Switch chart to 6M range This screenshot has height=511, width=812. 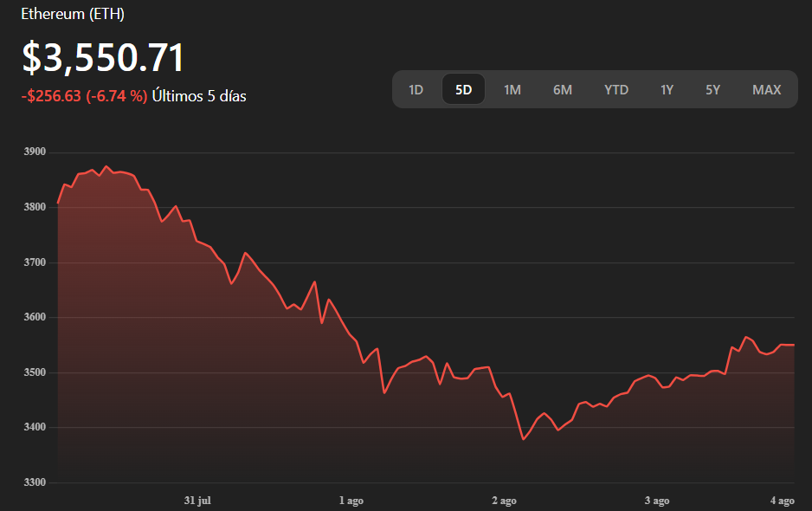563,90
